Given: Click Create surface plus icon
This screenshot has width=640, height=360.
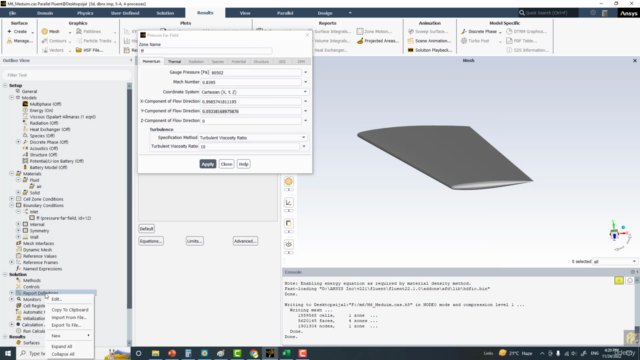Looking at the screenshot, I should pos(9,31).
